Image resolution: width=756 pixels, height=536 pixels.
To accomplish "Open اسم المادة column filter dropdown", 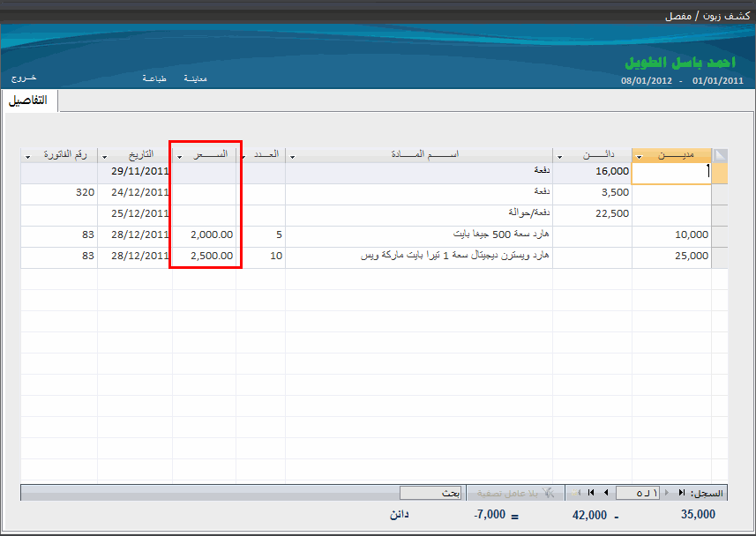I will coord(292,157).
